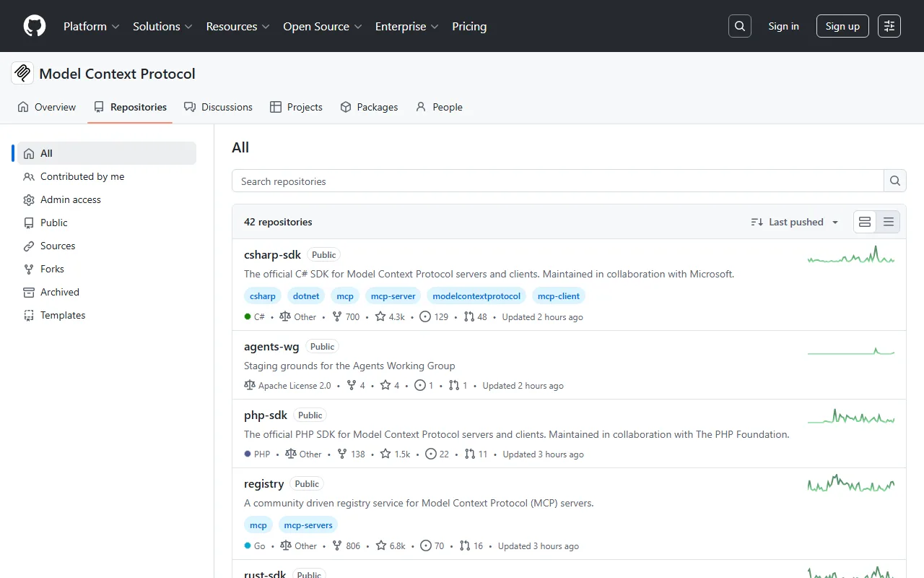Open the Last pushed sort dropdown
Image resolution: width=924 pixels, height=578 pixels.
click(795, 222)
